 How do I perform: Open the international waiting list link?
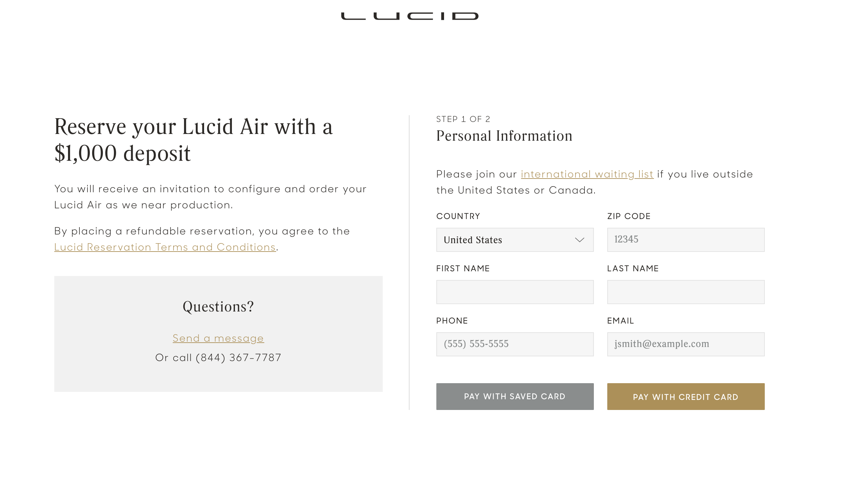587,174
